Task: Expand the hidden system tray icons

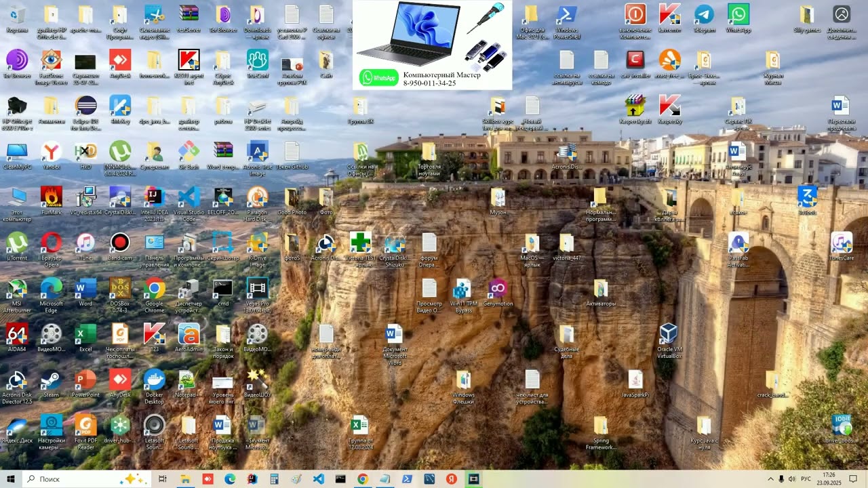Action: coord(770,479)
